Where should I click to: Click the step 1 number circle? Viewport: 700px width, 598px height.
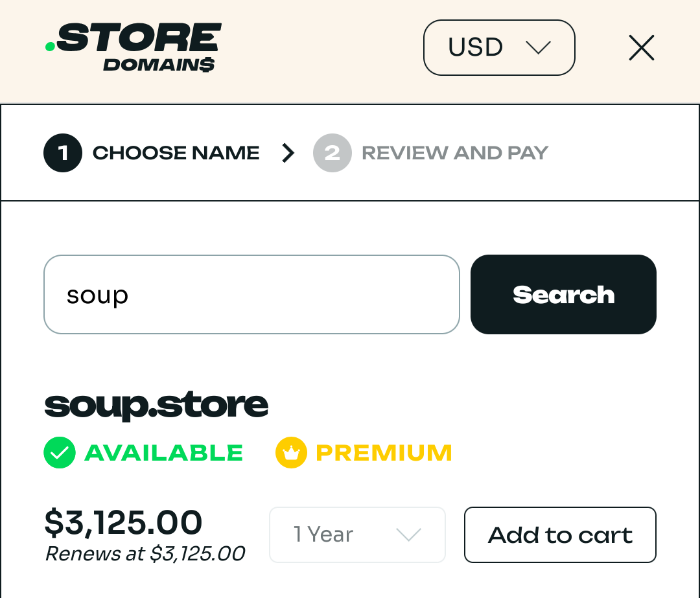coord(63,153)
